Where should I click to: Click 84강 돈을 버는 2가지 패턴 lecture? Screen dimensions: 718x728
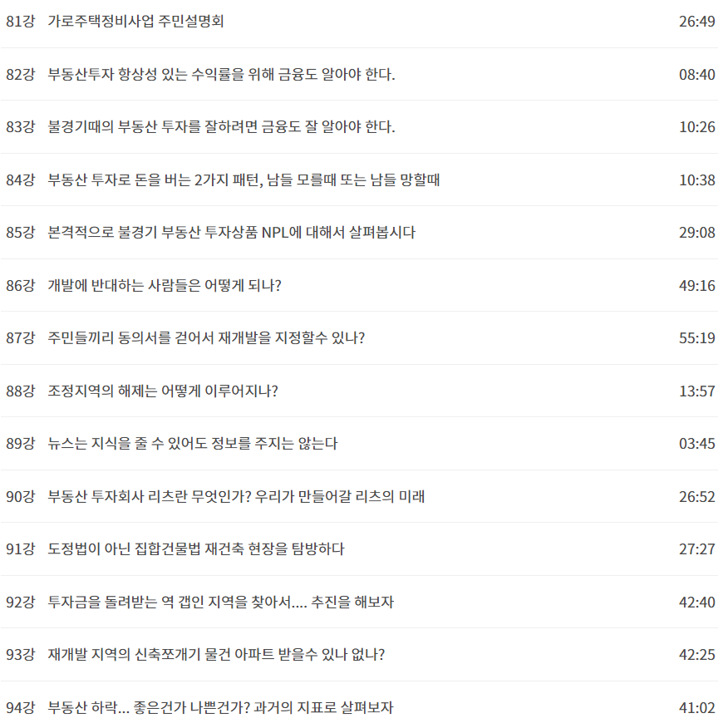pos(359,180)
